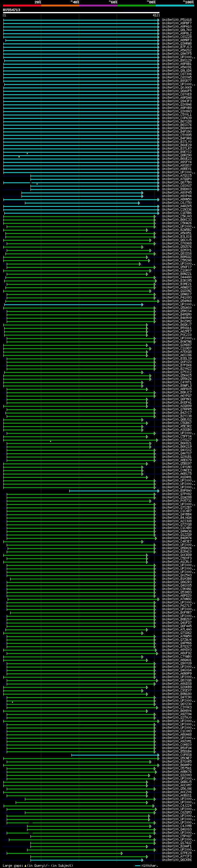
Task: Click alignment bar for UniRef100_A8MRF3
Action: pyautogui.click(x=82, y=40)
